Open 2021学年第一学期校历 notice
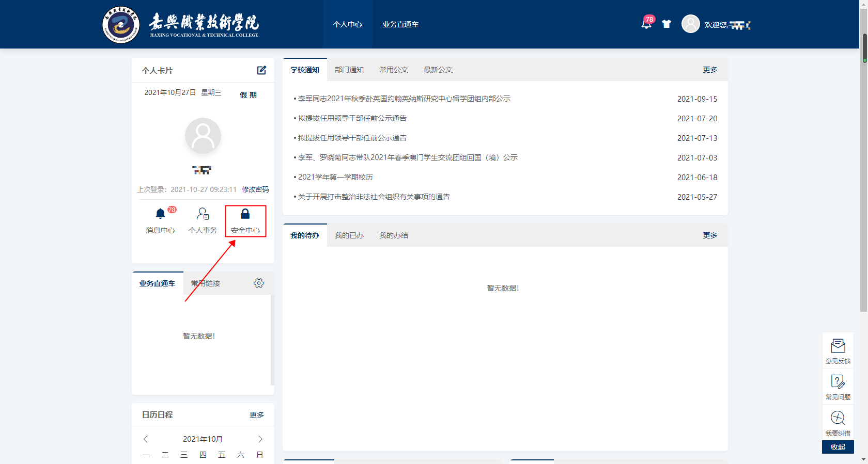868x464 pixels. point(335,177)
